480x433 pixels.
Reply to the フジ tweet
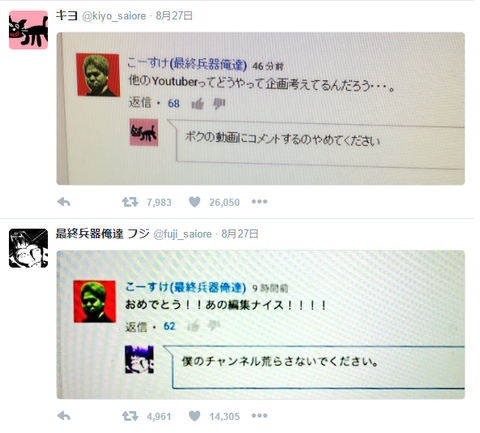[x=64, y=416]
